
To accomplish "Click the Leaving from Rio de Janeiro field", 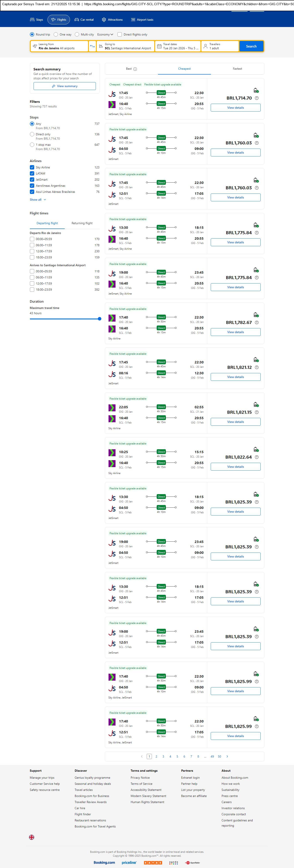I will coord(59,46).
